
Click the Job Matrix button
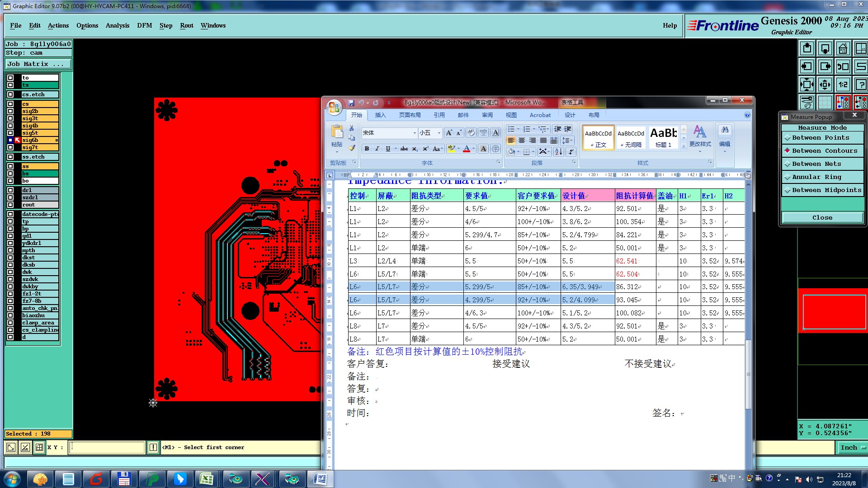pos(38,64)
